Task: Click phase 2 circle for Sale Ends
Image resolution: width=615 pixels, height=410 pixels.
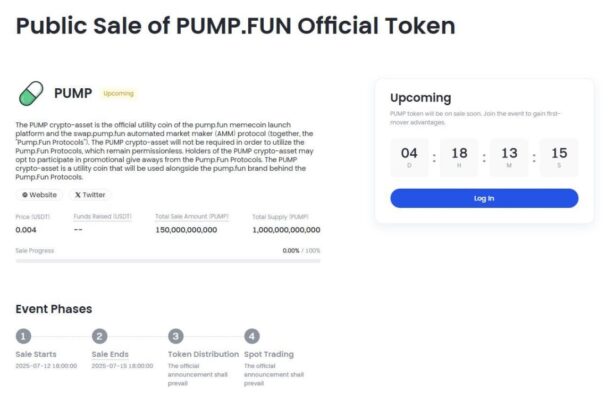Action: [99, 337]
